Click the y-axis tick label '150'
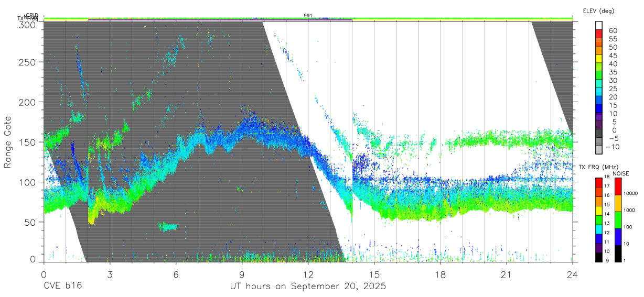The height and width of the screenshot is (297, 644). pyautogui.click(x=27, y=142)
